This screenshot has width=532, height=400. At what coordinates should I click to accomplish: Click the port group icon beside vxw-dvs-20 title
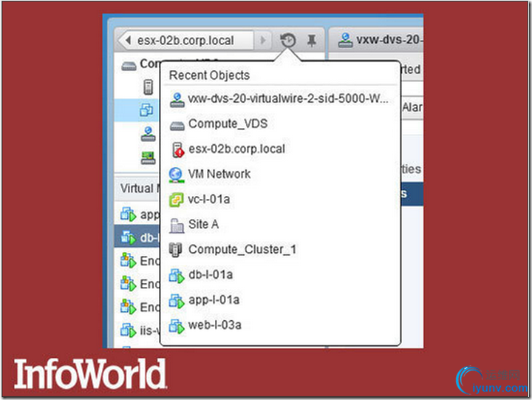tap(345, 40)
